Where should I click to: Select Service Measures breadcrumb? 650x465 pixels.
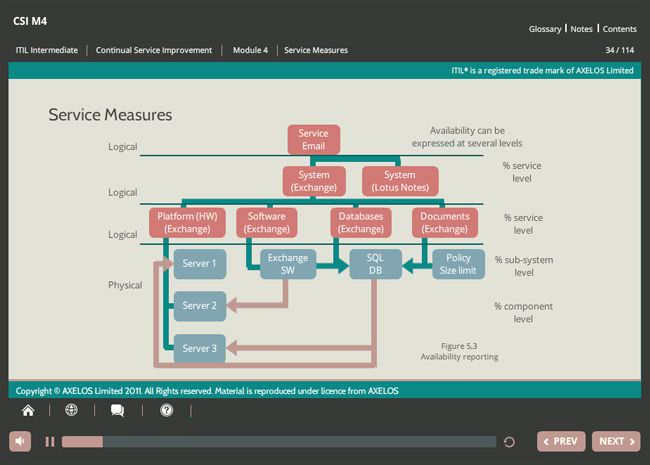tap(316, 50)
